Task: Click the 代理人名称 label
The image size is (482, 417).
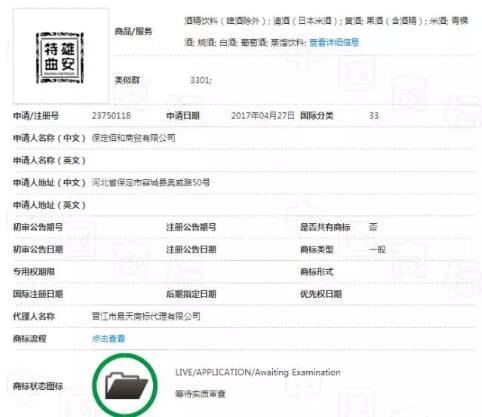Action: (x=34, y=316)
